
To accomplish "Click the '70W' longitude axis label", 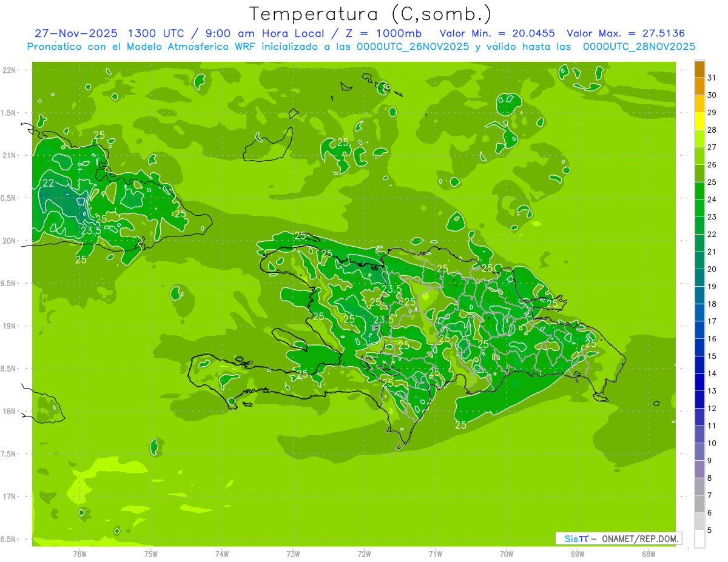I will pyautogui.click(x=507, y=554).
